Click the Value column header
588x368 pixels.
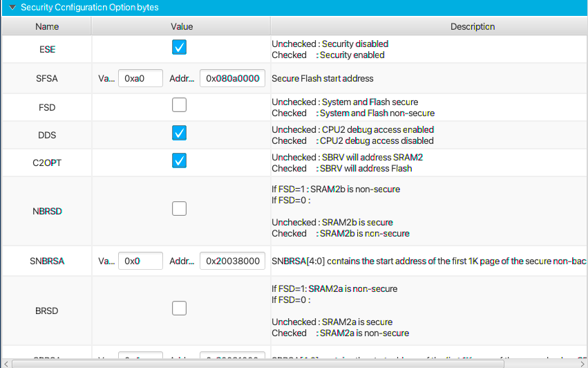182,27
